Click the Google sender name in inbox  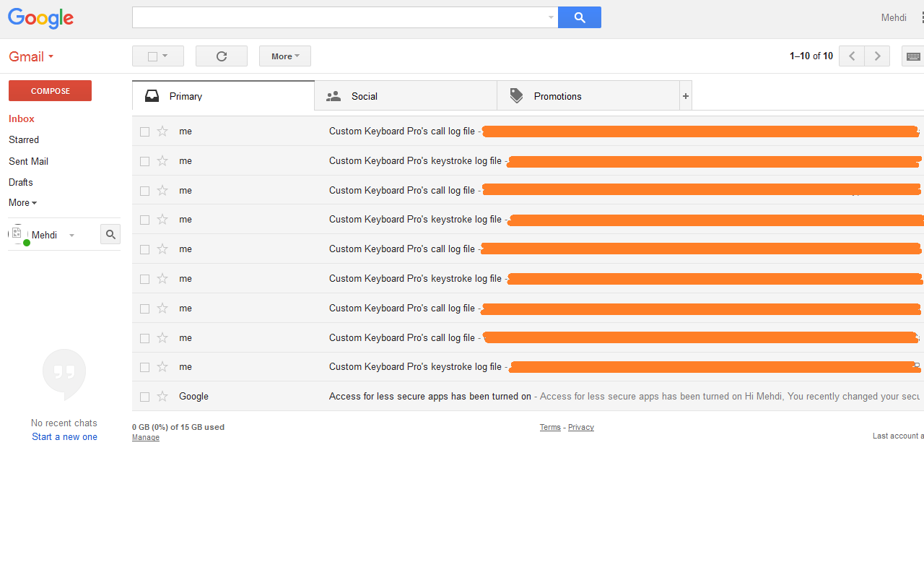click(193, 396)
